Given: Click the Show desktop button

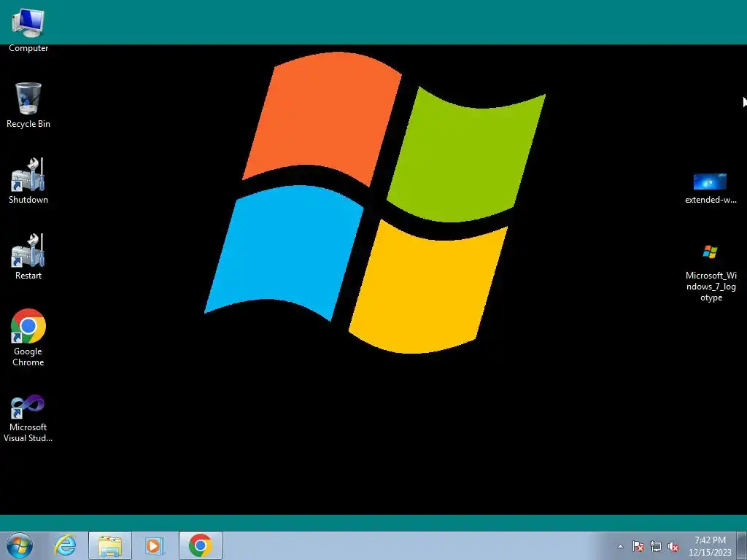Looking at the screenshot, I should click(x=742, y=545).
